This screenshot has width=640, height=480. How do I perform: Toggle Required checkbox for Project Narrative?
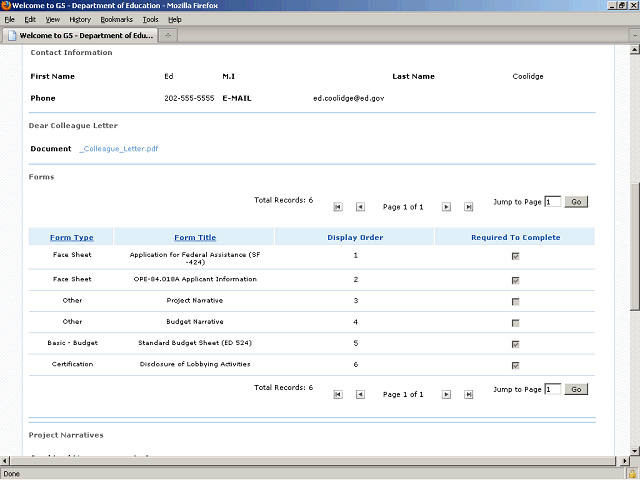(x=515, y=301)
